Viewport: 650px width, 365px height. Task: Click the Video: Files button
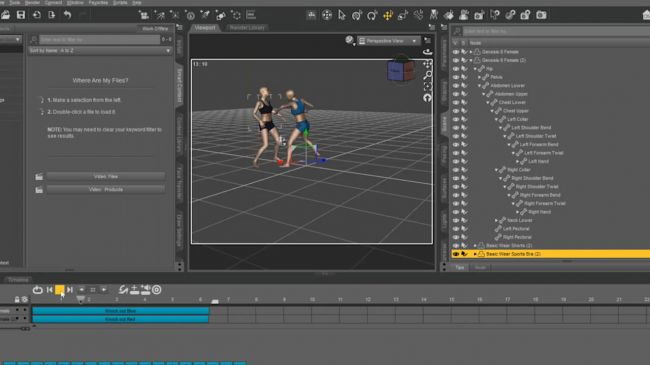pos(106,176)
